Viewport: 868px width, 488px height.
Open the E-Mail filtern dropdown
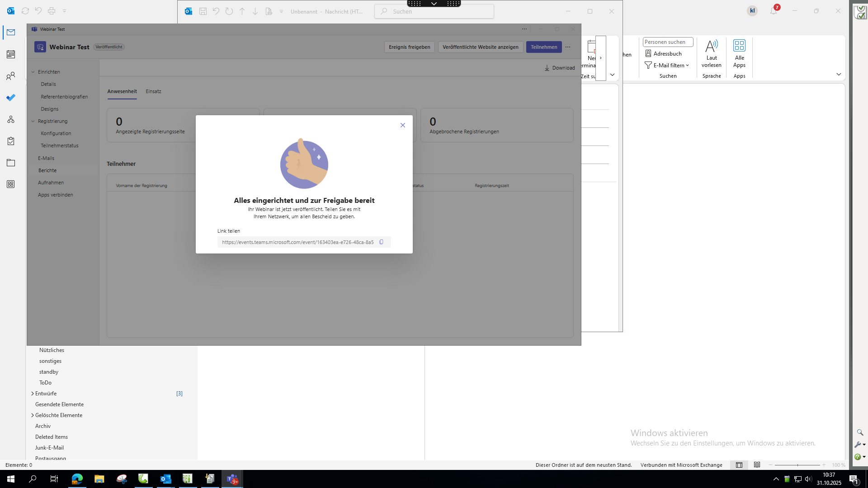[667, 65]
